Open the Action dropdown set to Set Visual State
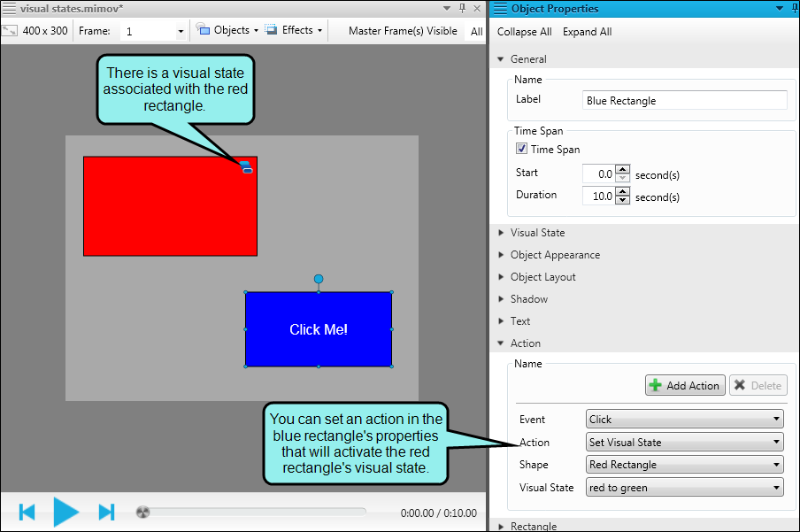The height and width of the screenshot is (532, 800). (x=685, y=442)
